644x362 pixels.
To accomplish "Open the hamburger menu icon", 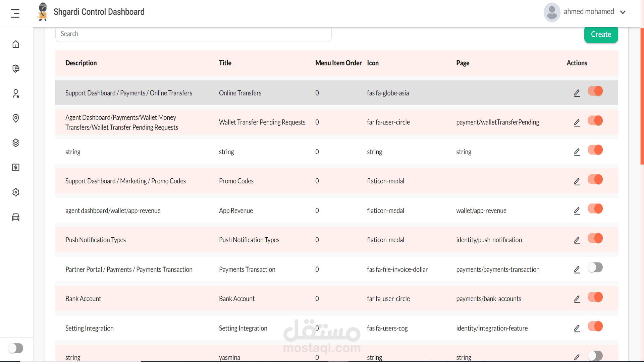I will point(15,13).
